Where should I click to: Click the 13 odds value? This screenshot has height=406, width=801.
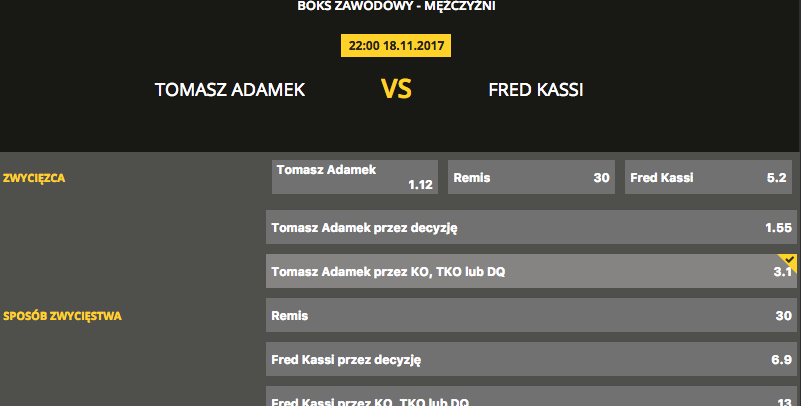click(x=784, y=400)
